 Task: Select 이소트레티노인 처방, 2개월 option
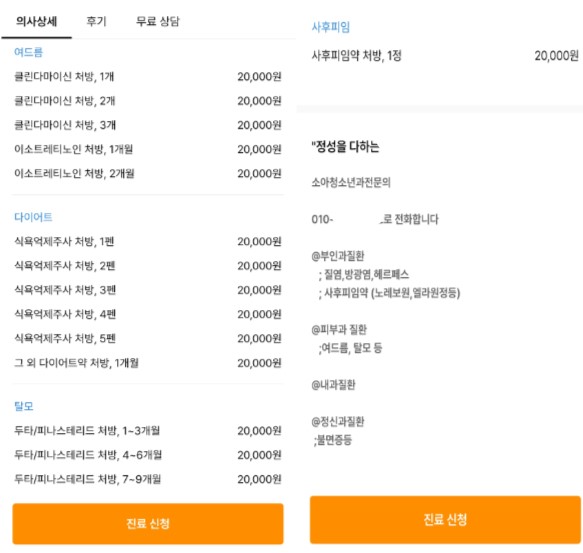pos(148,173)
